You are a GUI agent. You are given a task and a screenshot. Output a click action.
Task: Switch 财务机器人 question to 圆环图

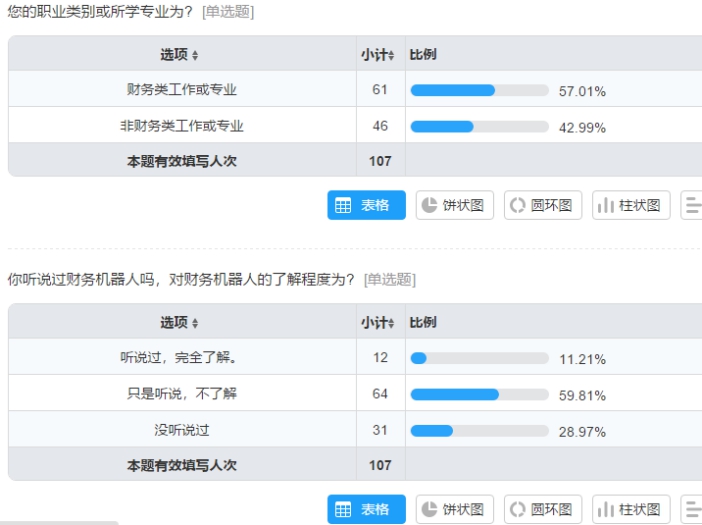pyautogui.click(x=543, y=509)
